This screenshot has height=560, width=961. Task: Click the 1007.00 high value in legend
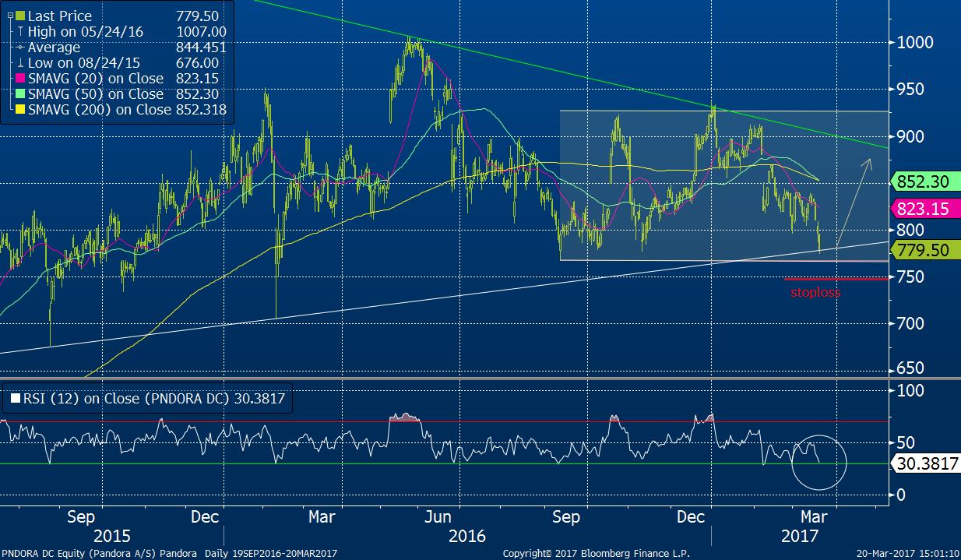tap(202, 32)
